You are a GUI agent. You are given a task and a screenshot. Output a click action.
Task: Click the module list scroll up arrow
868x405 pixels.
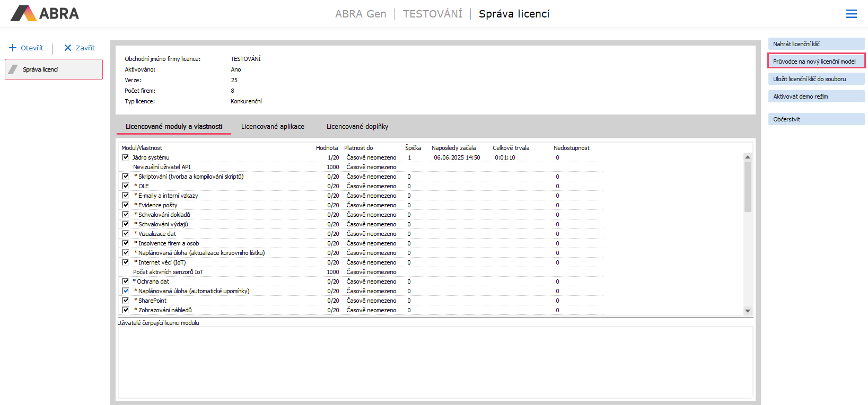pyautogui.click(x=748, y=157)
